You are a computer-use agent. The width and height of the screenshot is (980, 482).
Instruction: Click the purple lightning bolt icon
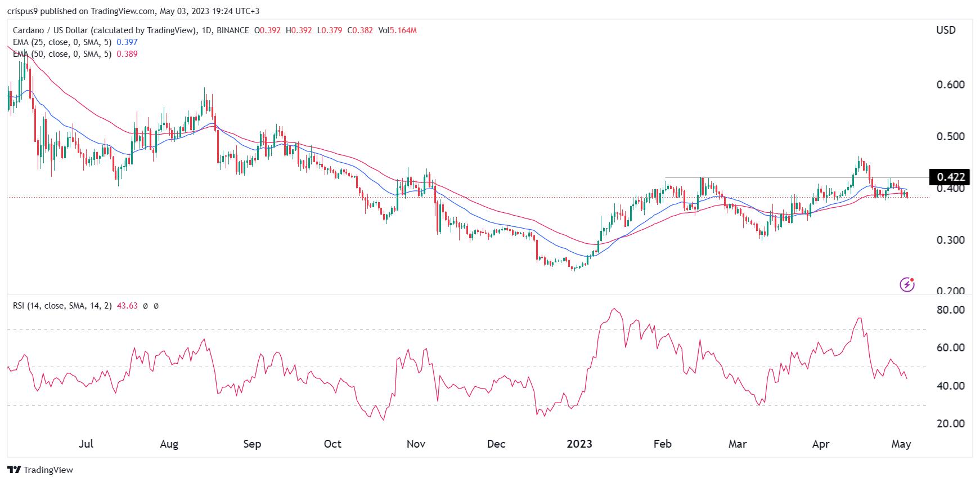tap(907, 284)
